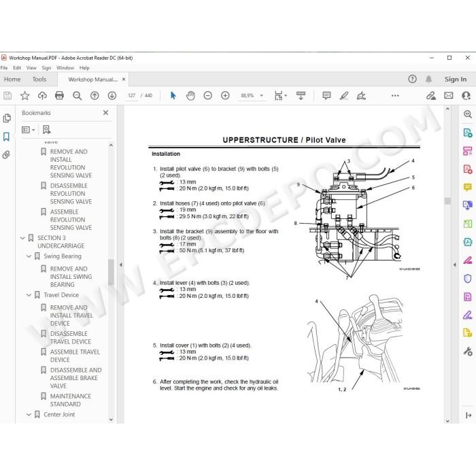This screenshot has width=476, height=476.
Task: Open the File menu
Action: 4,68
